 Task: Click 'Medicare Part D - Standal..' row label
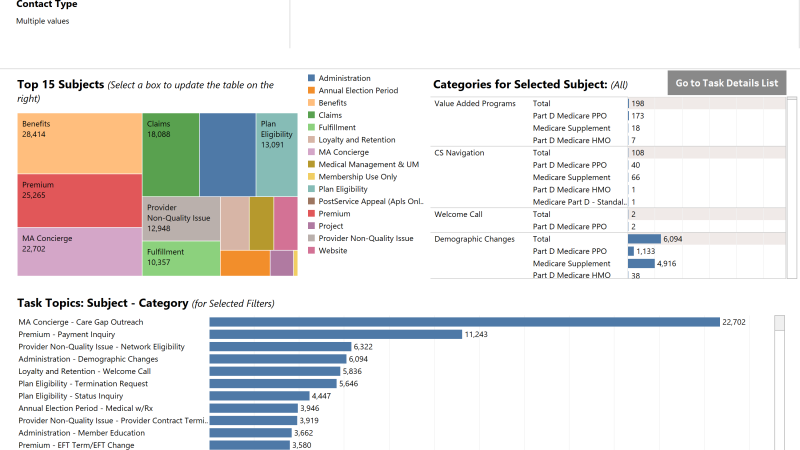pos(580,202)
